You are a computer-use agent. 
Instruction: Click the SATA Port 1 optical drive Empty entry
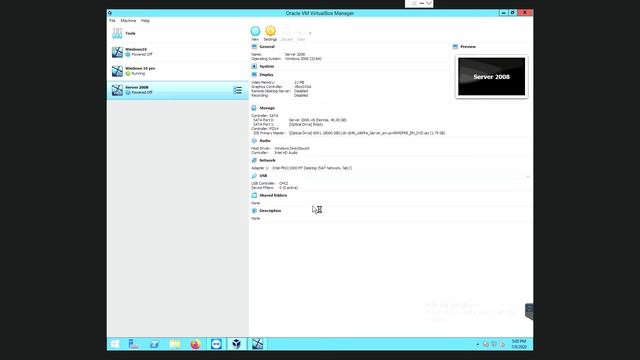pos(306,124)
